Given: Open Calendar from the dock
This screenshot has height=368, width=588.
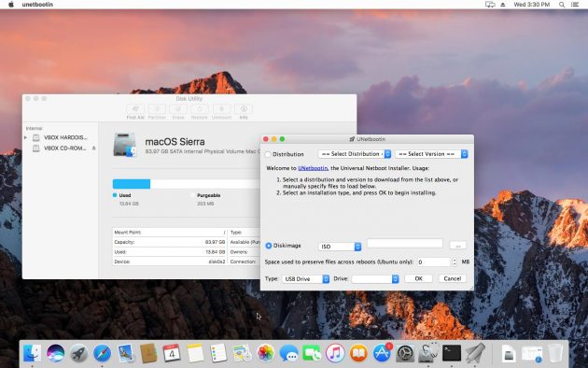Looking at the screenshot, I should [172, 353].
